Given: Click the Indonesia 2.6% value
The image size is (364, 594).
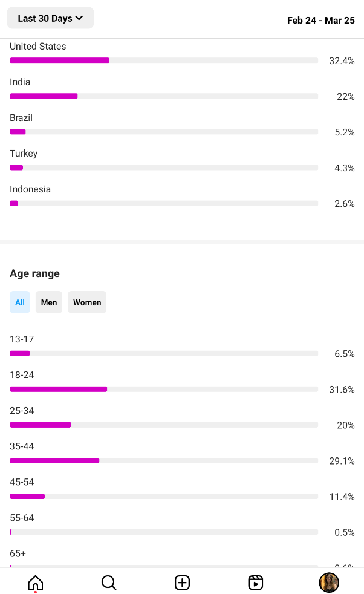Looking at the screenshot, I should 344,204.
